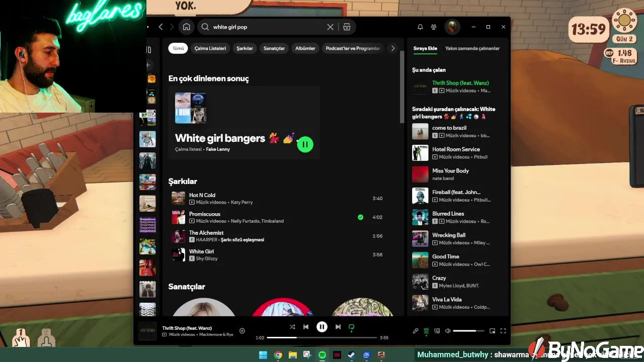Pause the current song in player bar
The width and height of the screenshot is (644, 362).
coord(322,327)
